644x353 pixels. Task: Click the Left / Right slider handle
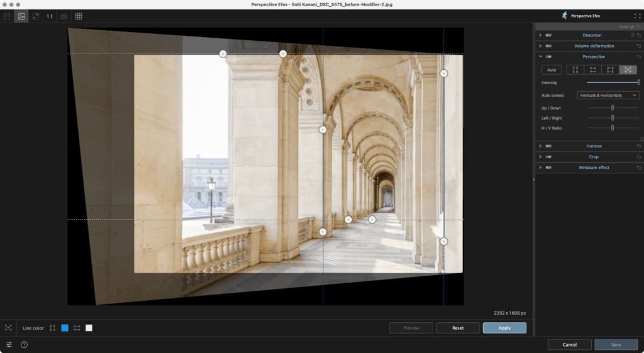pos(613,117)
